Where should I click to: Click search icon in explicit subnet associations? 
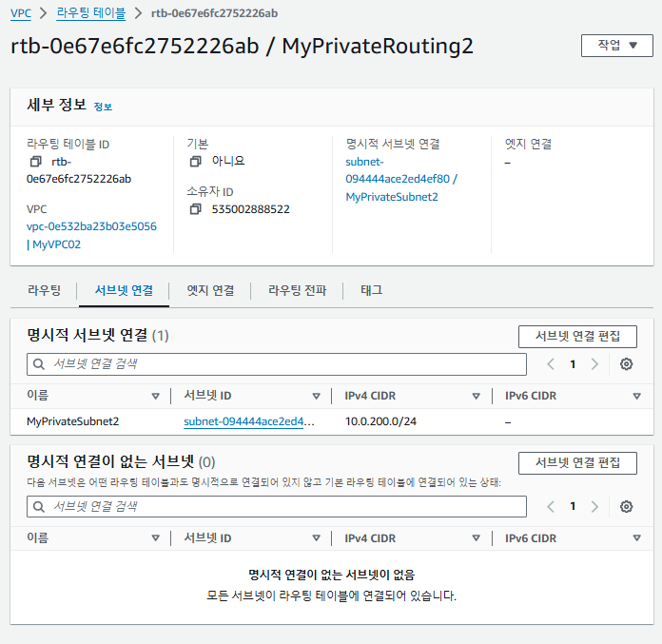(x=39, y=364)
